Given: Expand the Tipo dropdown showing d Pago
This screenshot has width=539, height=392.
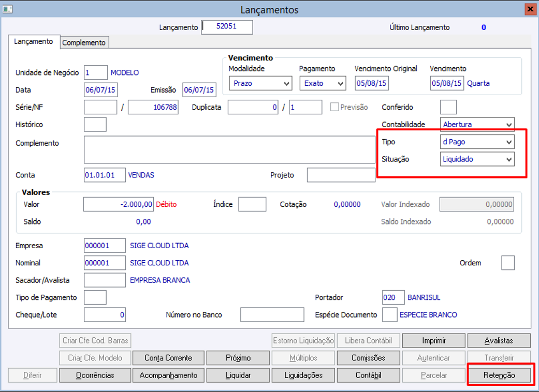Looking at the screenshot, I should [x=477, y=142].
